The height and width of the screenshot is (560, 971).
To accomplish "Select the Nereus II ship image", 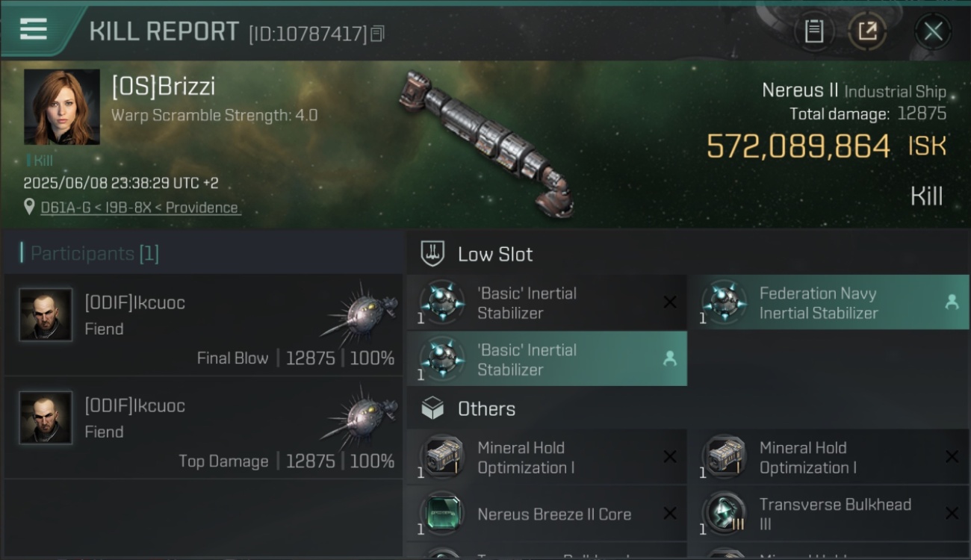I will (x=485, y=142).
